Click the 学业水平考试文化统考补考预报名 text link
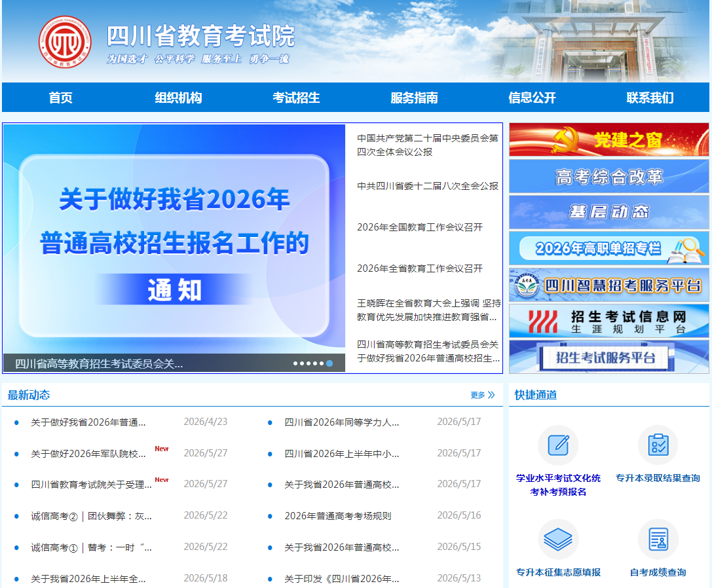Viewport: 712px width, 588px height. tap(558, 485)
